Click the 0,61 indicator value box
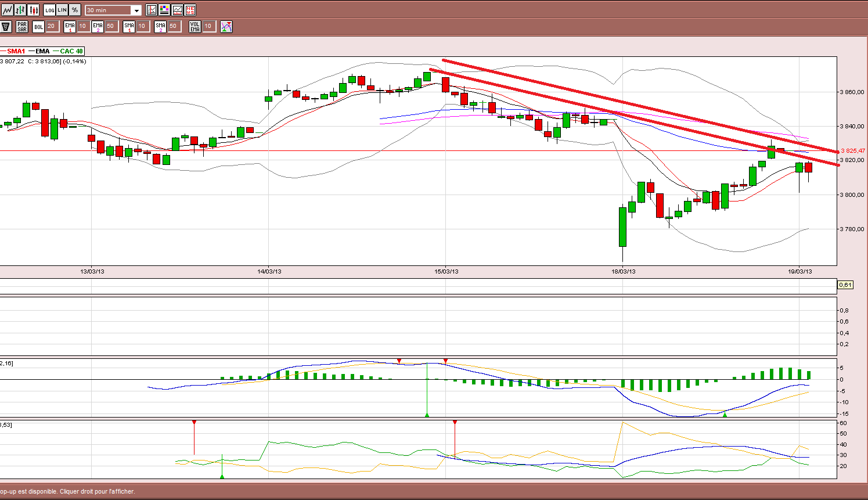 coord(845,285)
